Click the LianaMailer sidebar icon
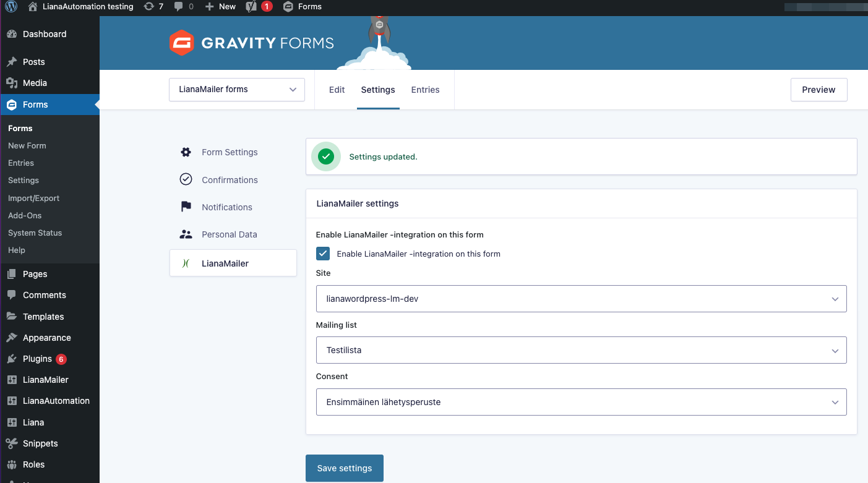Viewport: 868px width, 483px height. coord(12,380)
